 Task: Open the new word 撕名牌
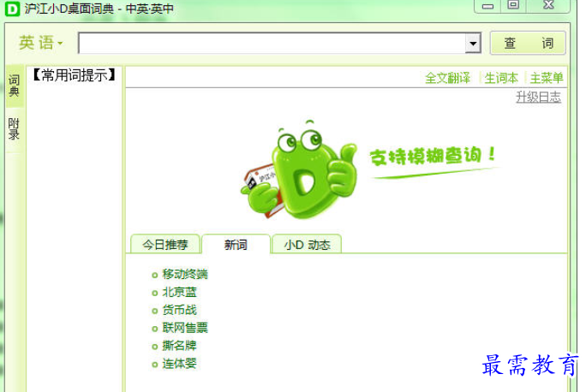[179, 346]
